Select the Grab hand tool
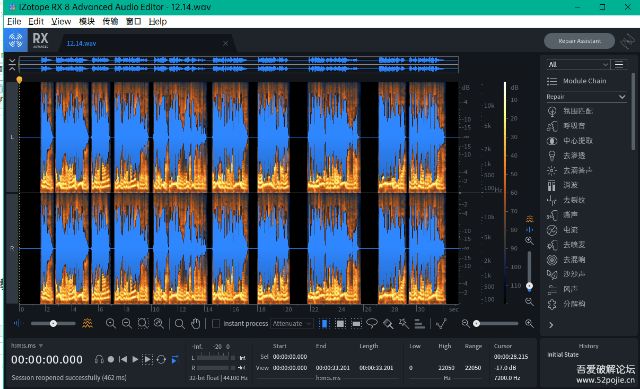The width and height of the screenshot is (640, 389). tap(196, 324)
